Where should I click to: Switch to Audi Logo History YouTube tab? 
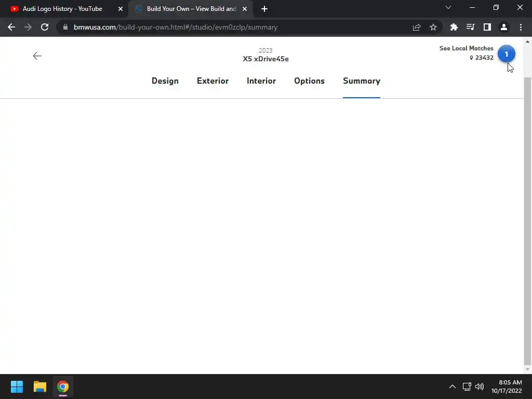[62, 9]
